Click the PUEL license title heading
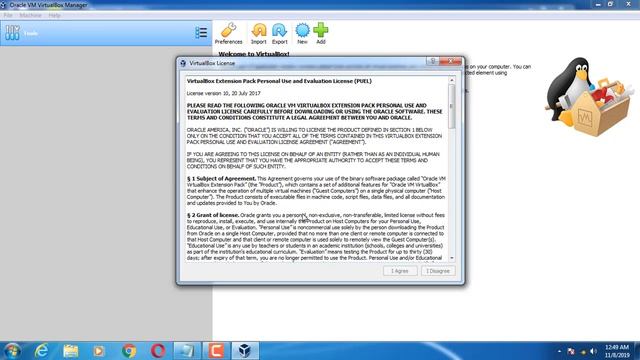Viewport: 640px width, 360px height. [x=279, y=81]
